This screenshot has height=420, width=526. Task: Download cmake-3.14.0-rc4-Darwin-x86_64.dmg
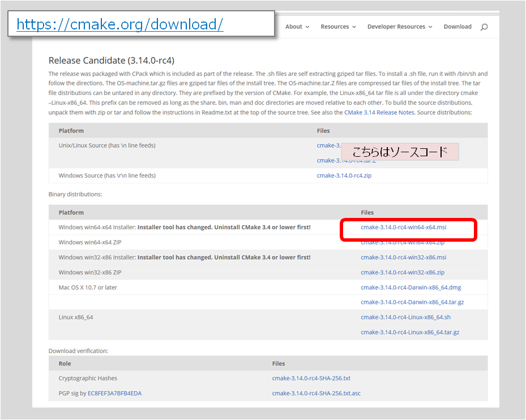411,288
